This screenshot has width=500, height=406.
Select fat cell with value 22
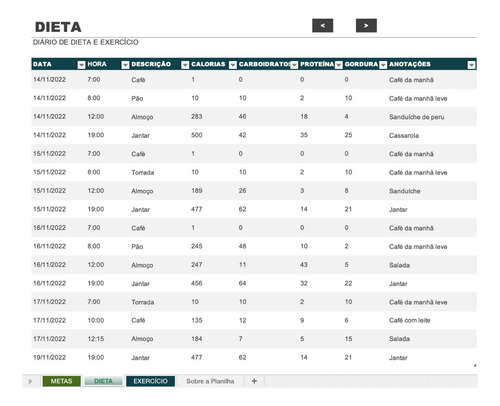348,283
